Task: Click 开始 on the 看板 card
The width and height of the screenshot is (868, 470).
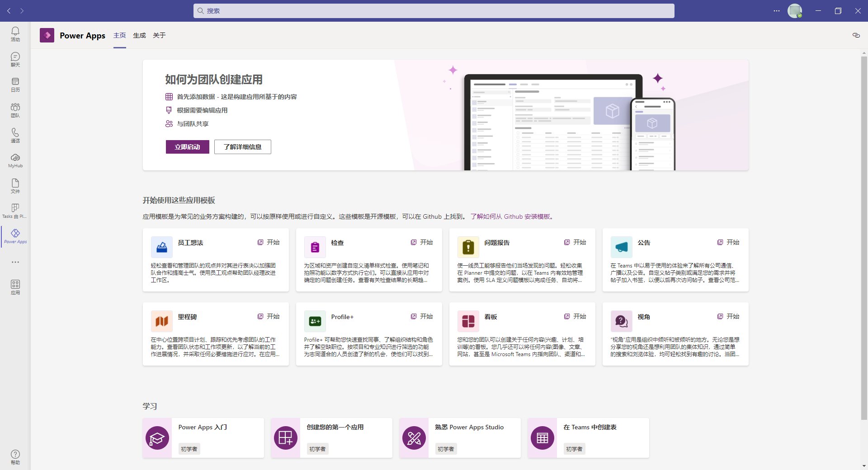Action: 575,316
